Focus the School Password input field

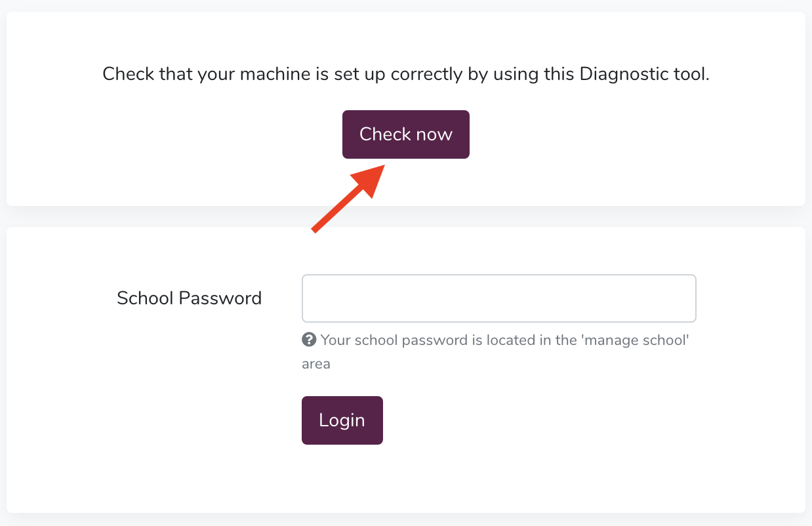(498, 298)
